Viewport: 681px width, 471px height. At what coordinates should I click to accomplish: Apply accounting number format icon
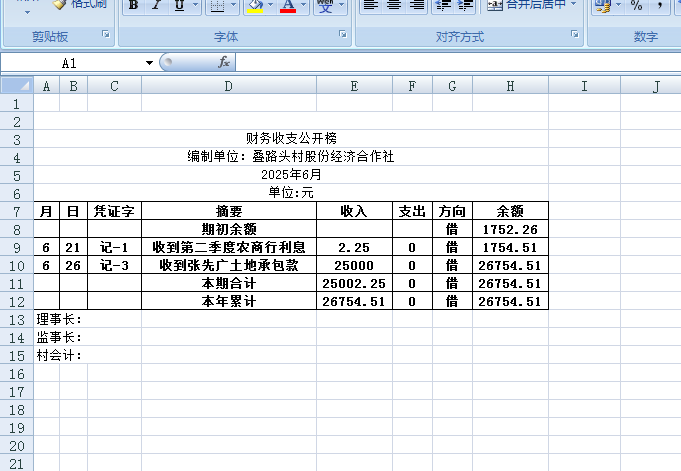pos(601,6)
